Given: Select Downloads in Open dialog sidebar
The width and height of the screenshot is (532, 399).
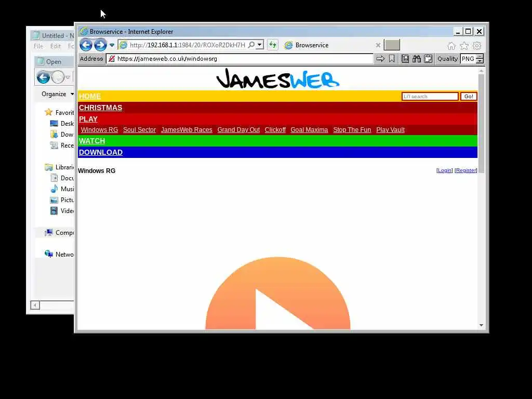Looking at the screenshot, I should (62, 135).
